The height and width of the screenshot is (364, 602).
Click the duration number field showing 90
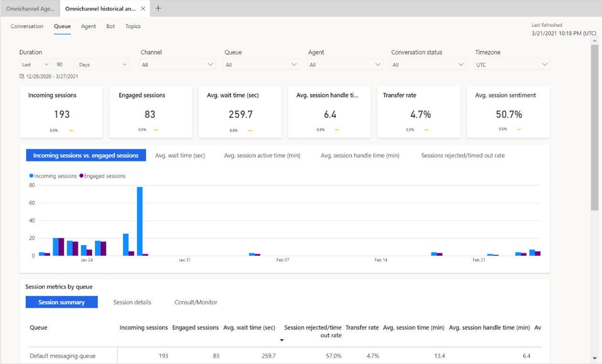pos(64,64)
